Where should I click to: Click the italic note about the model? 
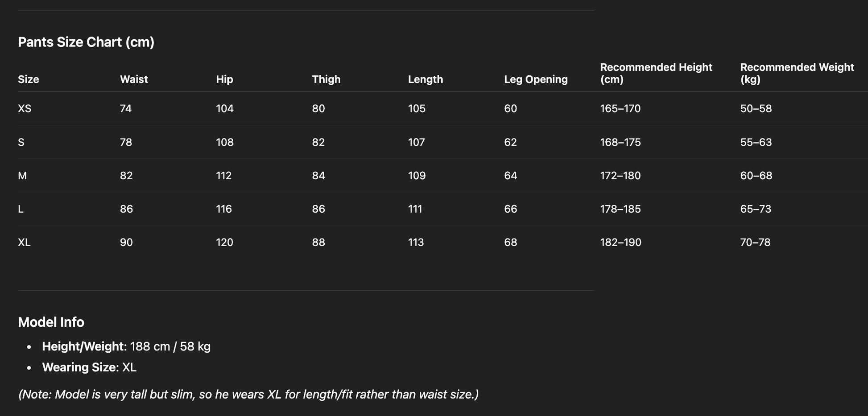(x=248, y=394)
